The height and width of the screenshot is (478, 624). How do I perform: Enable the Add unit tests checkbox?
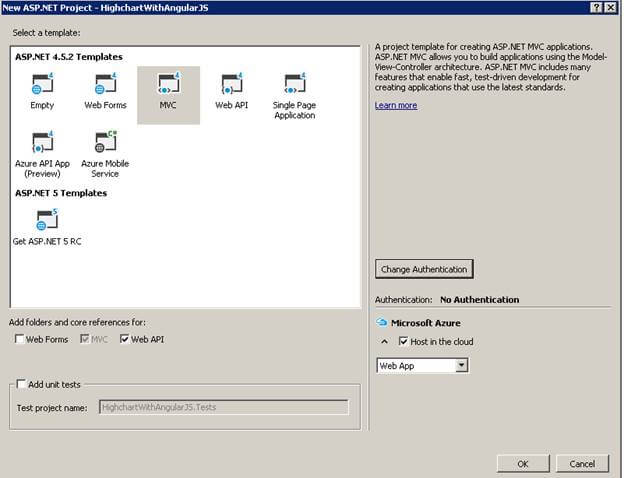coord(21,384)
